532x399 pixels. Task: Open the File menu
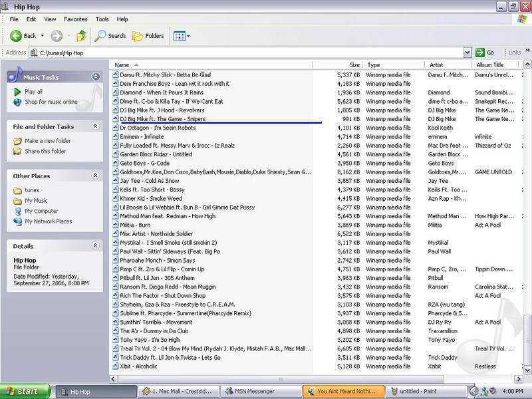click(14, 19)
